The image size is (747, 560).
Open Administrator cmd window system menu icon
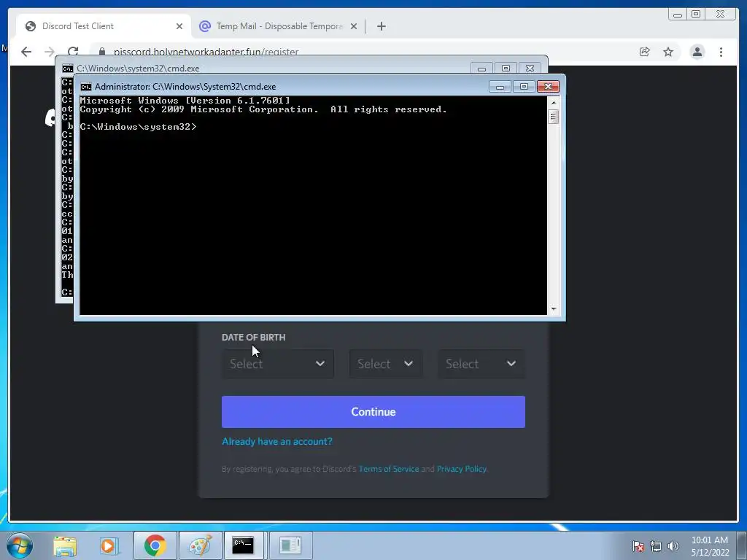click(x=86, y=87)
